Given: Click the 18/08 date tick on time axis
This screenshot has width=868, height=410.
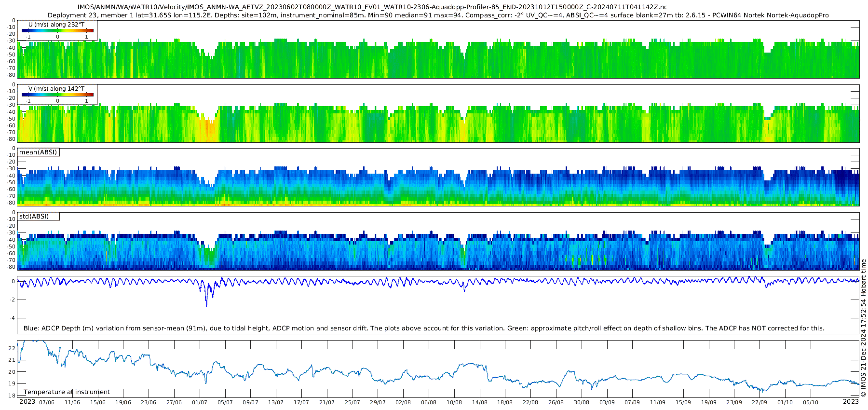Looking at the screenshot, I should point(505,402).
